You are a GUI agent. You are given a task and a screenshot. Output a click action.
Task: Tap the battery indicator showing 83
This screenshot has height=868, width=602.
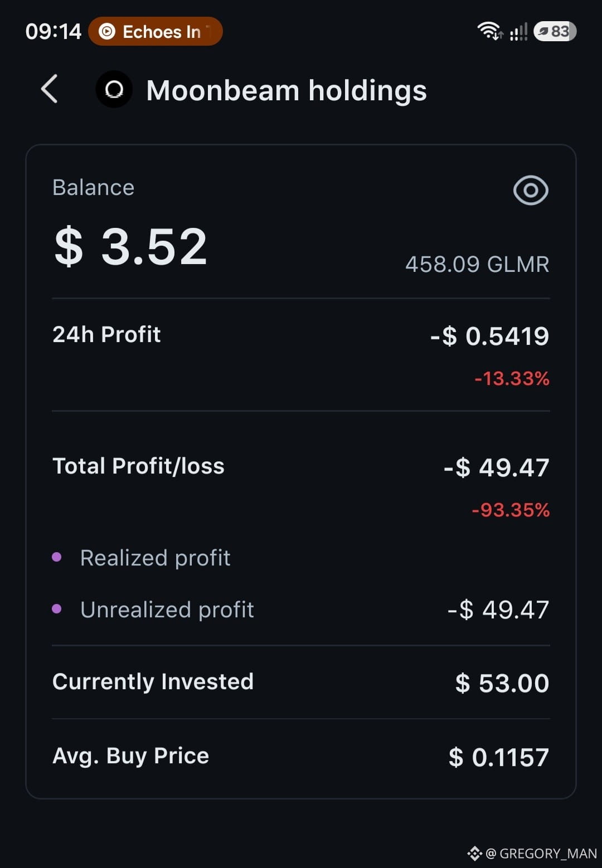(555, 31)
